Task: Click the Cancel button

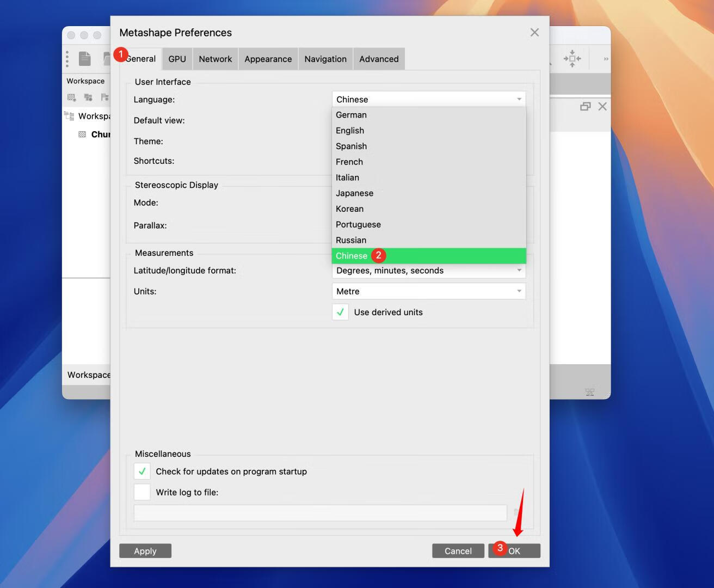Action: (x=458, y=551)
